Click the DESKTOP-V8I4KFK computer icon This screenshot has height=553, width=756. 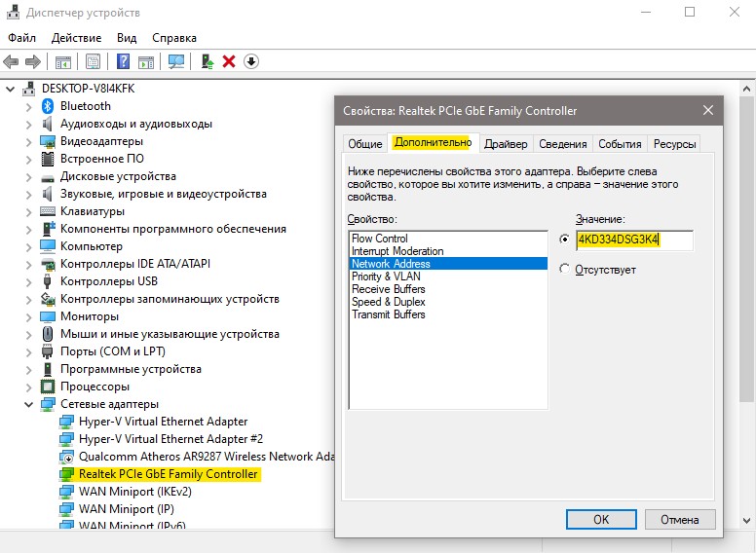[29, 89]
